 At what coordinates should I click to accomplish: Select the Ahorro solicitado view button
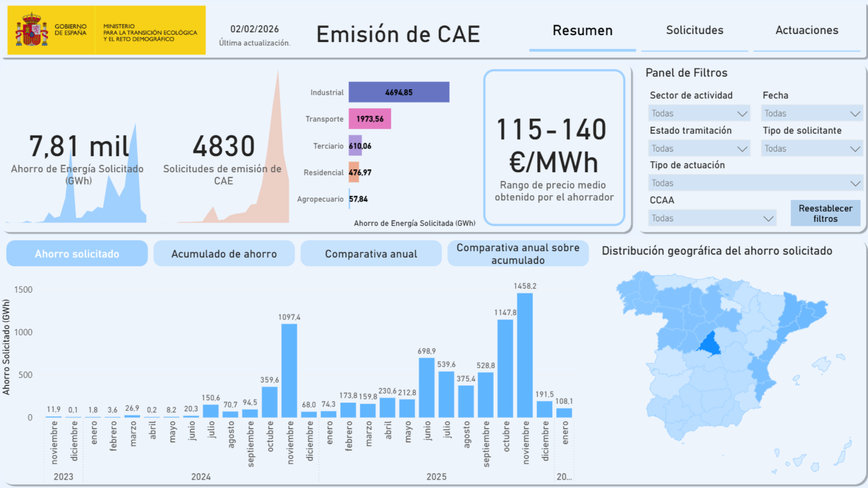pos(77,254)
